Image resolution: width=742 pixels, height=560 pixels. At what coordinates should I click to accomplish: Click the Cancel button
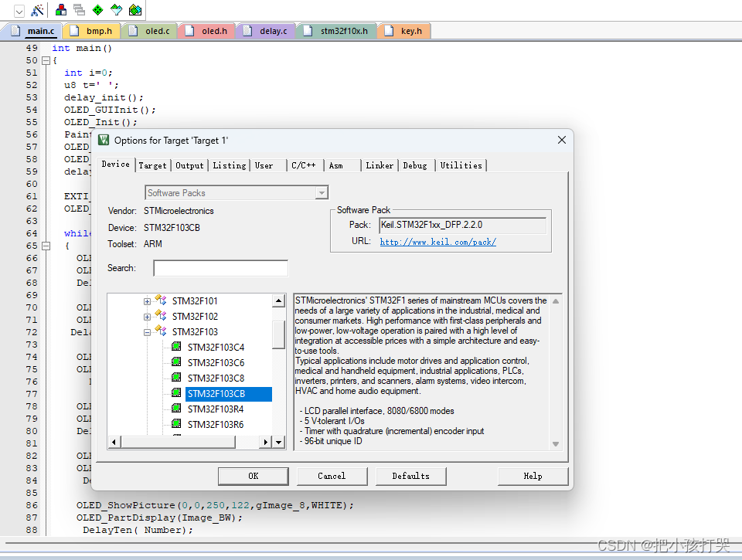point(332,477)
